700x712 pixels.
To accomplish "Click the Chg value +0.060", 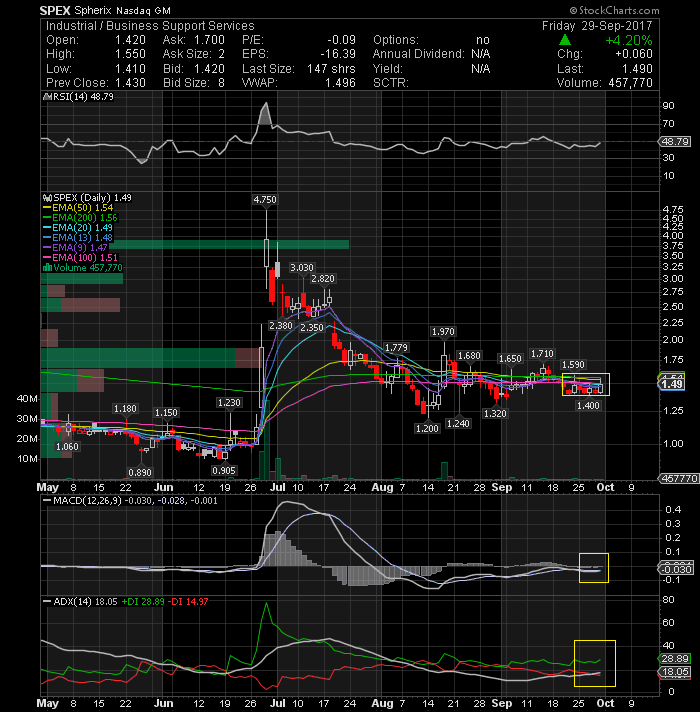I will [x=634, y=54].
